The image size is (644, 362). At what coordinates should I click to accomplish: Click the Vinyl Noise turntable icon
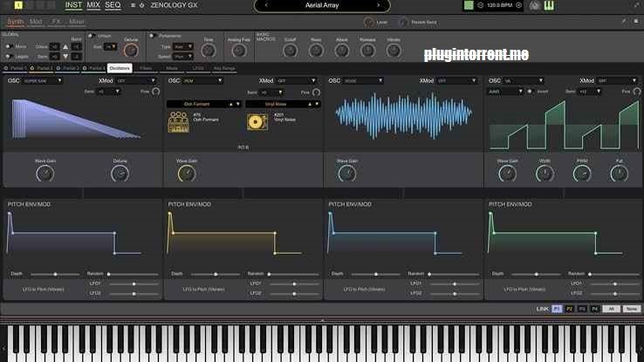tap(257, 122)
